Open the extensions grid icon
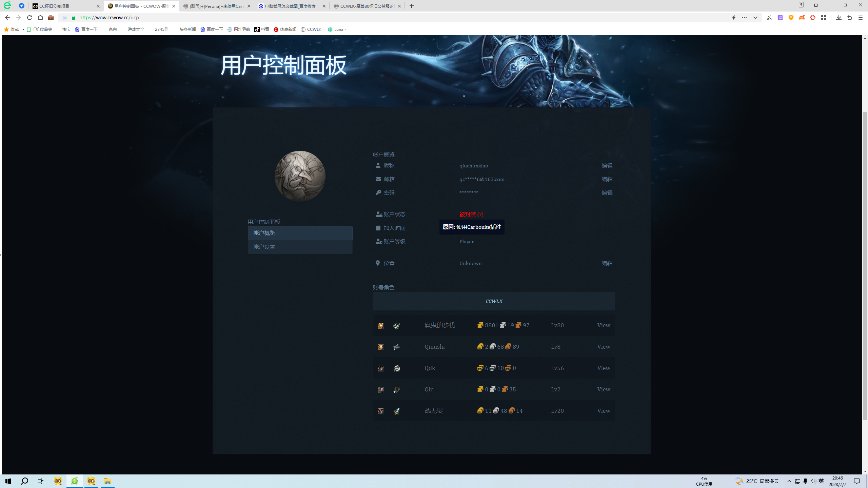This screenshot has width=868, height=488. coord(824,18)
